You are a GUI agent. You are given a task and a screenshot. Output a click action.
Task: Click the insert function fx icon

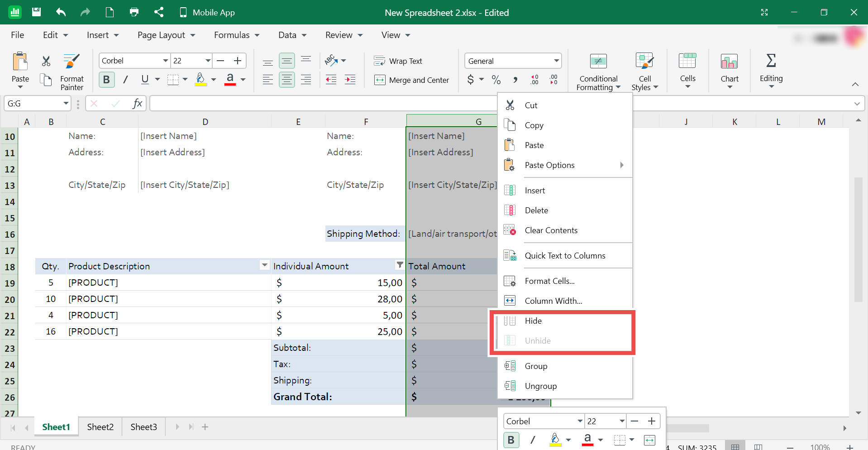[x=137, y=104]
